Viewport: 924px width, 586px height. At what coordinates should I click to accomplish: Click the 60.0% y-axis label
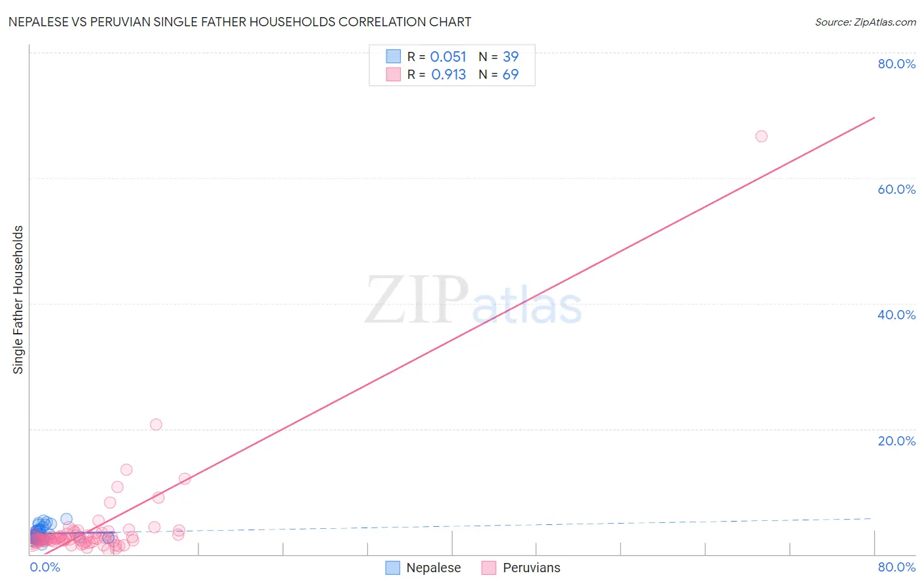tap(896, 189)
